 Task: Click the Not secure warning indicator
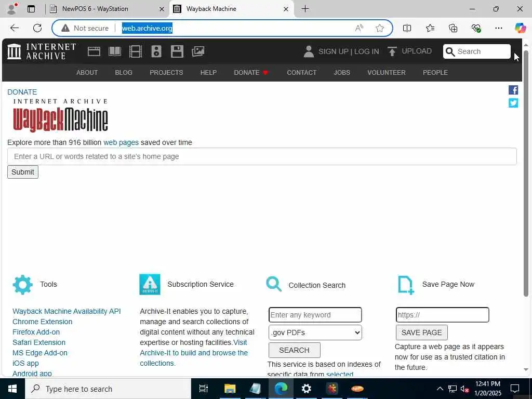(85, 28)
